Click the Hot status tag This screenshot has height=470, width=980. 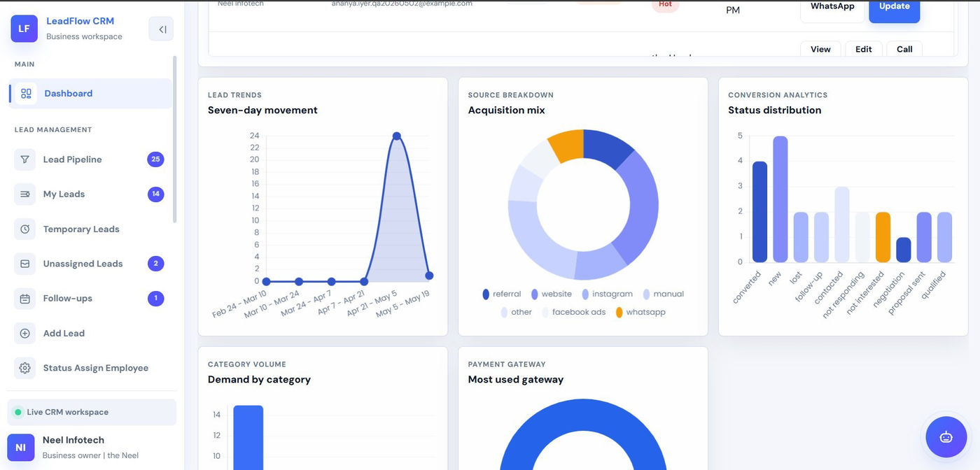pos(665,5)
